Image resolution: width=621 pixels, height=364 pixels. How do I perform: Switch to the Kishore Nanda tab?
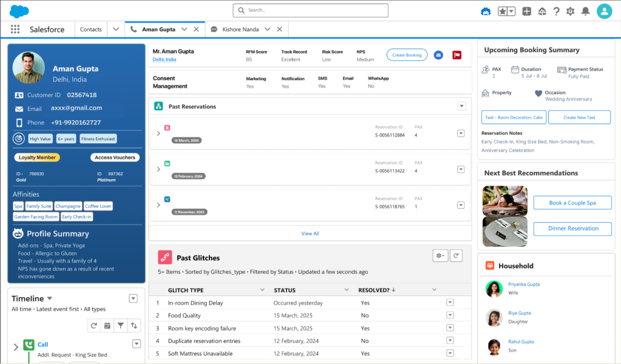[240, 29]
